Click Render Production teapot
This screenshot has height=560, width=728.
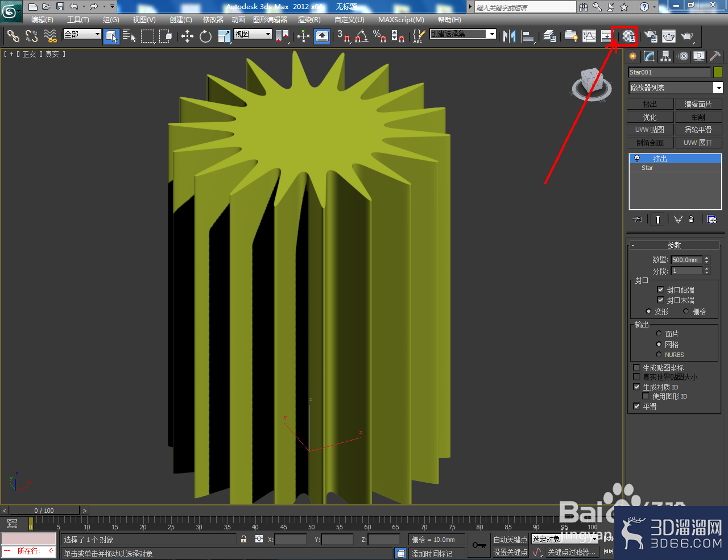click(x=688, y=36)
